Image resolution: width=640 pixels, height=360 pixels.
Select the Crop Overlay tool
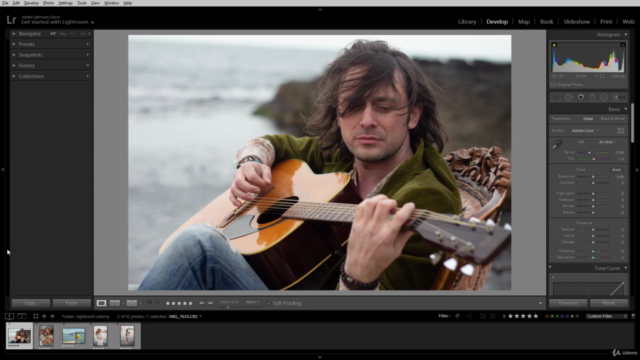[x=556, y=97]
